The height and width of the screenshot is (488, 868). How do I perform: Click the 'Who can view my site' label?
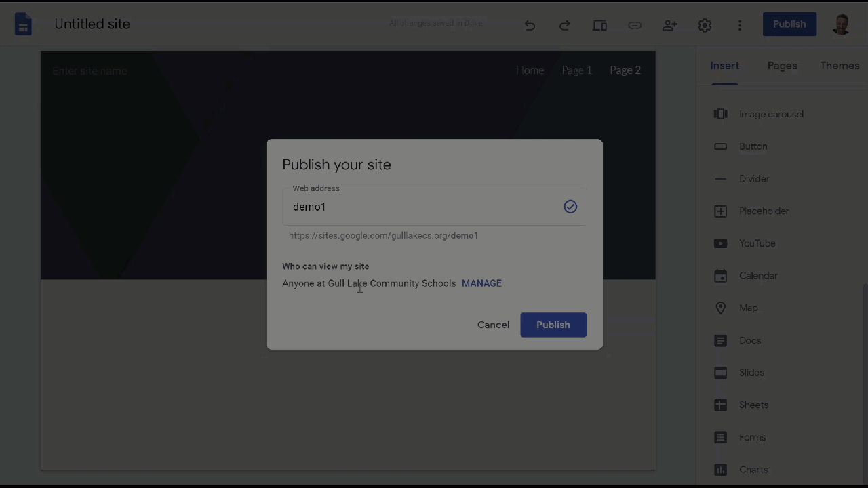[x=325, y=266]
